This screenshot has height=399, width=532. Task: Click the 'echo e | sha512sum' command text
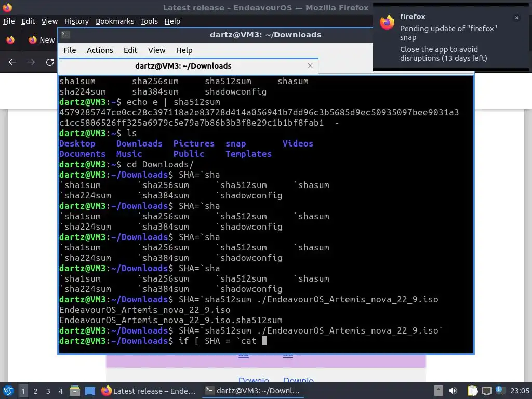(x=174, y=102)
